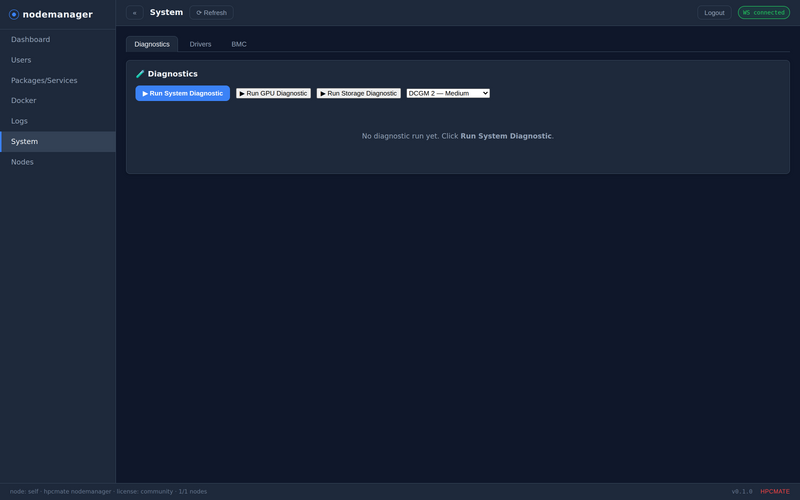Go to Users in sidebar
This screenshot has width=800, height=500.
(58, 60)
